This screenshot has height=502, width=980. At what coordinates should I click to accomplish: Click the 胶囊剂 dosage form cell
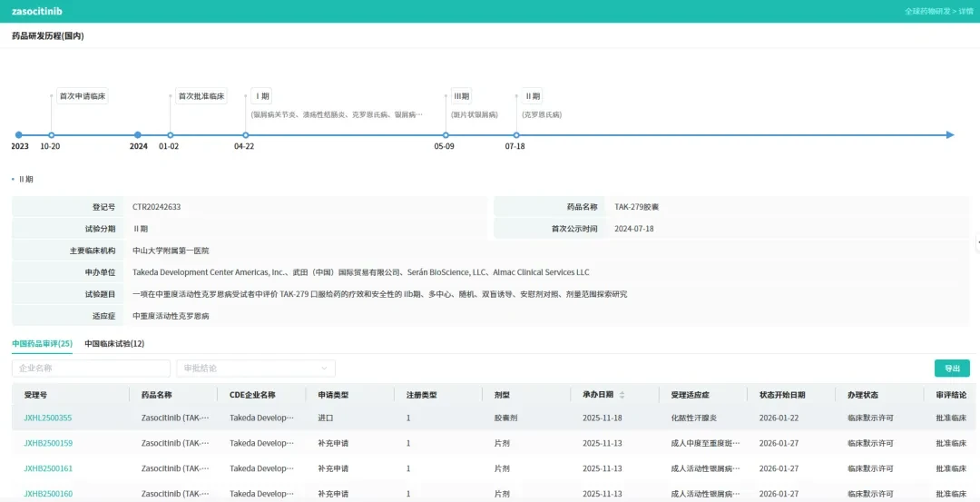click(x=505, y=418)
